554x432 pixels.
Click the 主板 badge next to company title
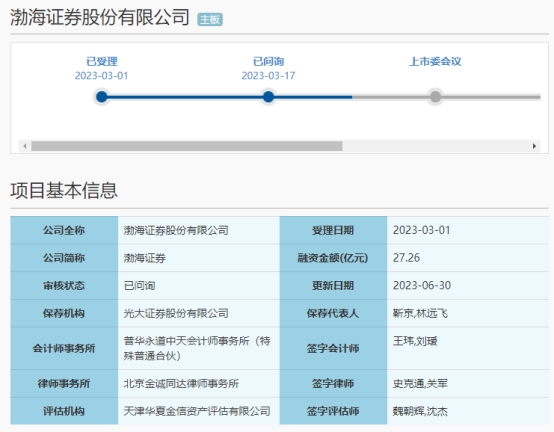(x=210, y=19)
